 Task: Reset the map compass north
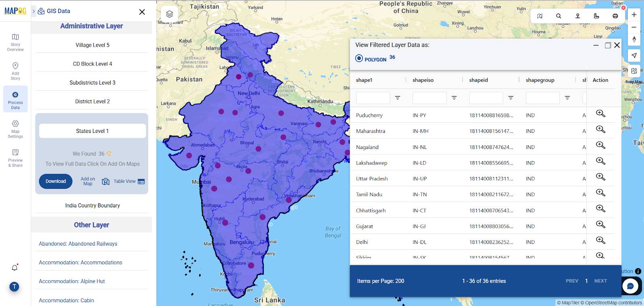634,39
